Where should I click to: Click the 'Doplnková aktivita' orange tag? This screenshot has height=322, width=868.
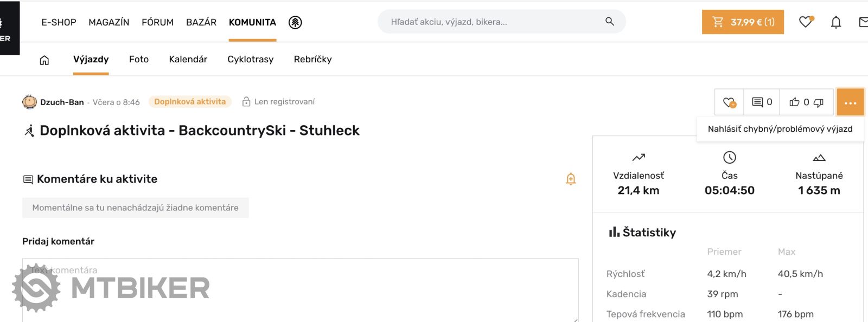pos(190,101)
